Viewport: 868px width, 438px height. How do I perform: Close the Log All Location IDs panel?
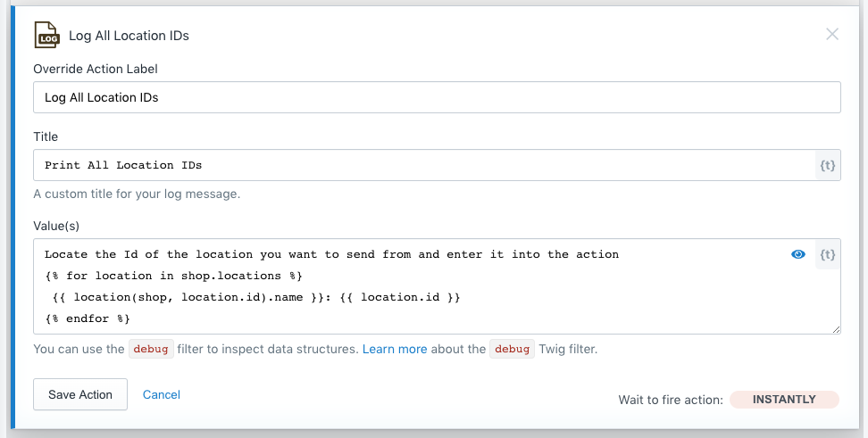[832, 35]
